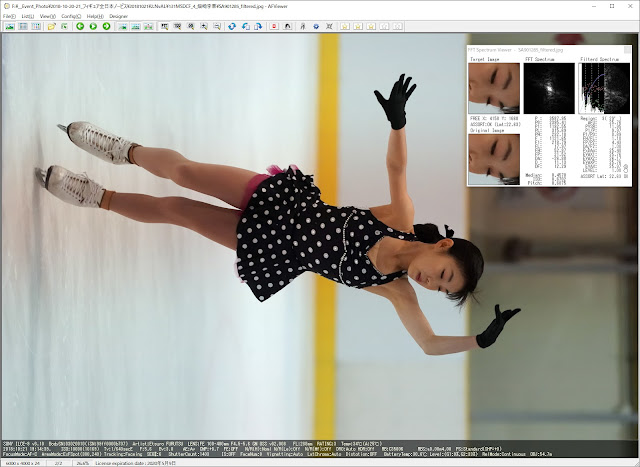This screenshot has height=467, width=640.
Task: Click the FFT Spectrum black plot
Action: click(549, 88)
